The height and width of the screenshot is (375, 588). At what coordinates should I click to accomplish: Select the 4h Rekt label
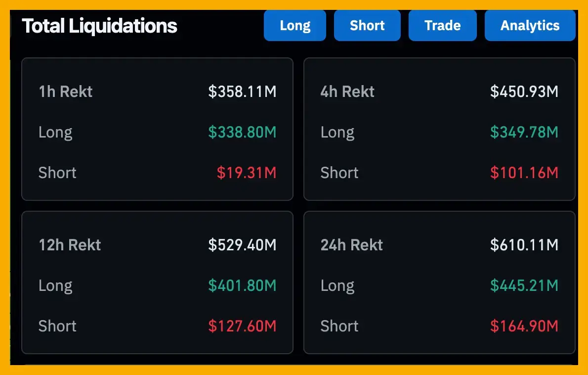pos(347,92)
